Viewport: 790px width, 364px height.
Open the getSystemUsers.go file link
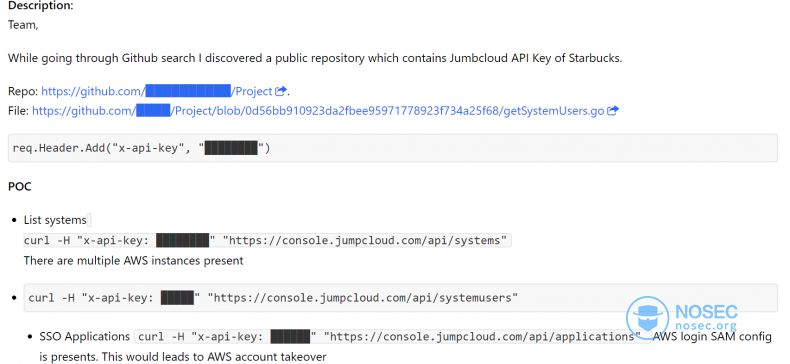point(318,111)
